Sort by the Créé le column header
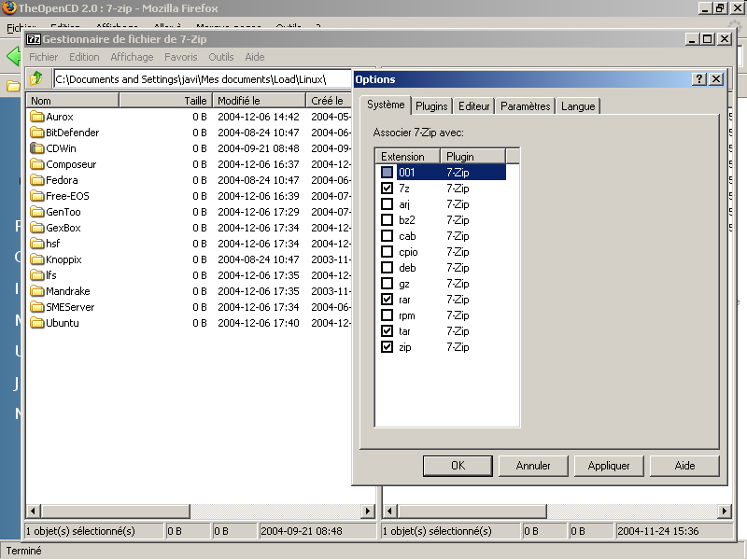Screen dimensions: 747x560 (329, 101)
